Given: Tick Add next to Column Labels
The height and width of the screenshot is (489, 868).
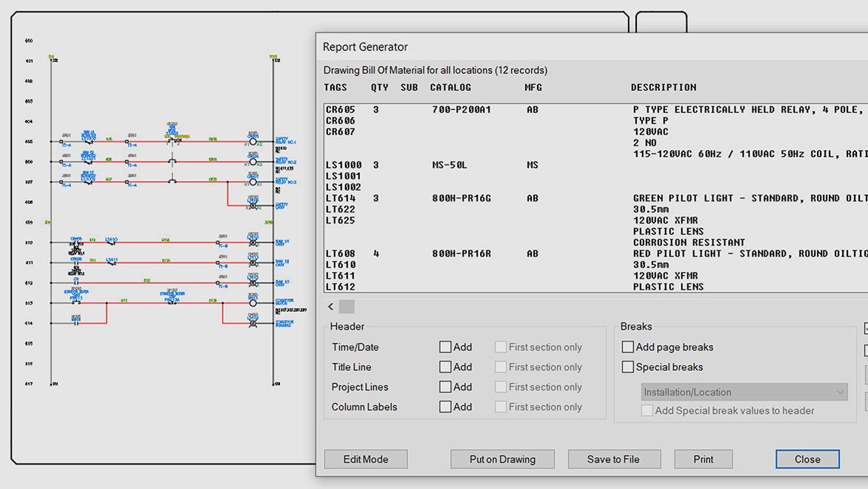Looking at the screenshot, I should tap(445, 407).
